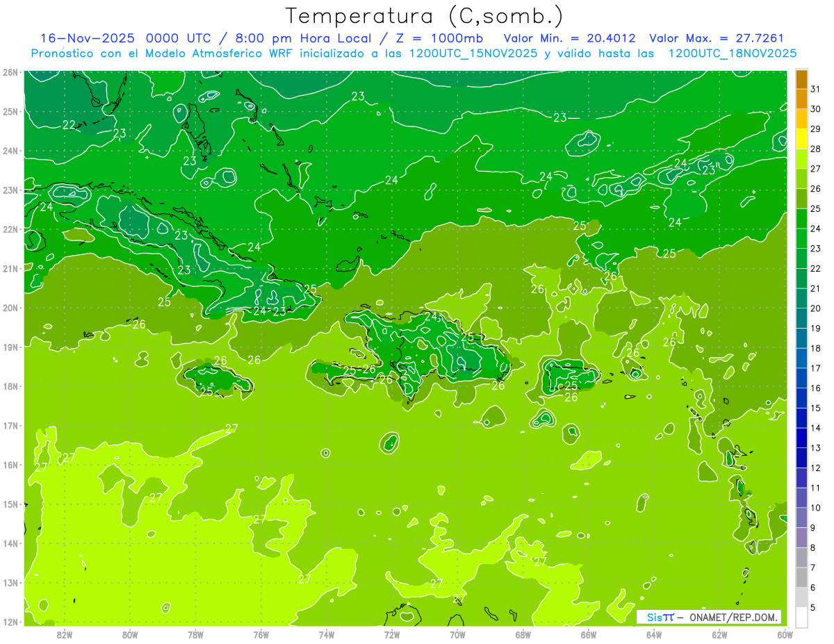Click the 15 label on the color scale
The width and height of the screenshot is (834, 644).
(815, 408)
